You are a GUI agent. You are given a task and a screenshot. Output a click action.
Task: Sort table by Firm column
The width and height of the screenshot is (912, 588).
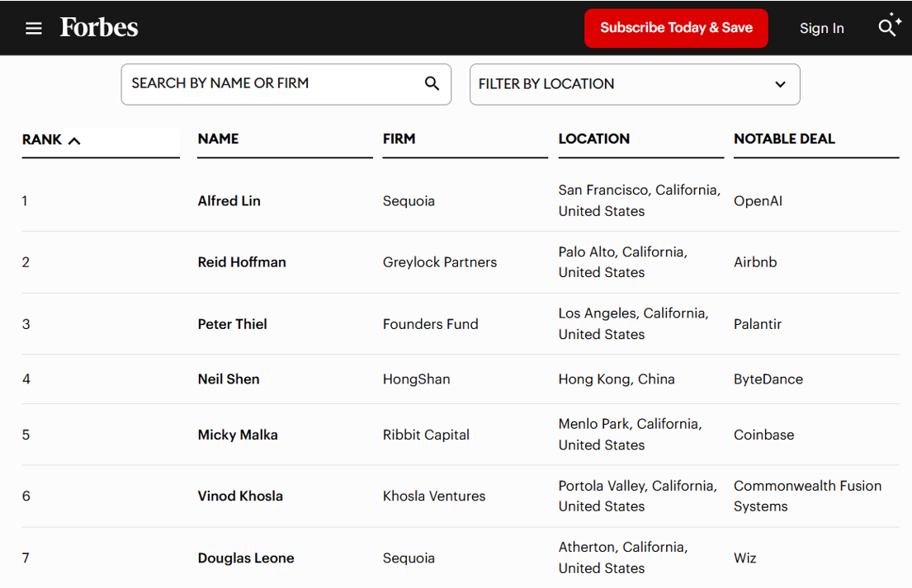[399, 139]
